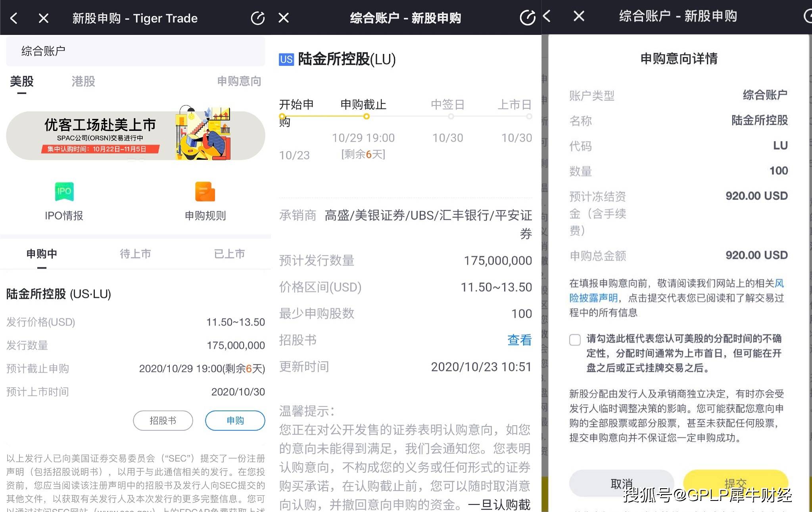This screenshot has width=812, height=512.
Task: Select the 申购中 tab
Action: (42, 254)
